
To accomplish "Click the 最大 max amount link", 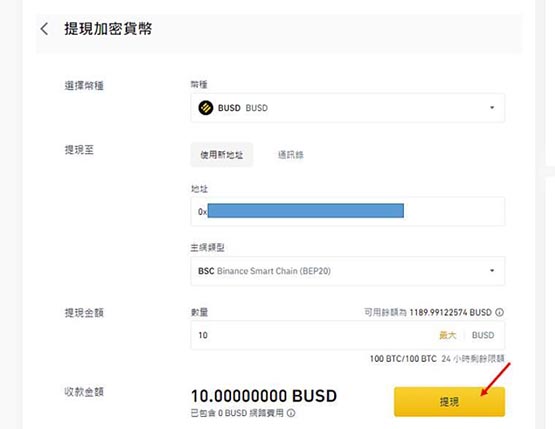I will tap(448, 335).
